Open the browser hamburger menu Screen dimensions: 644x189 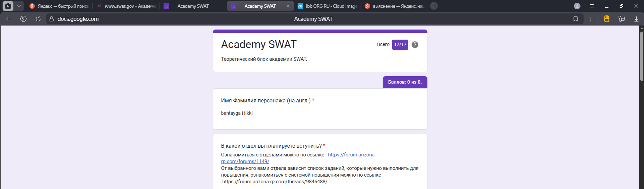click(592, 6)
